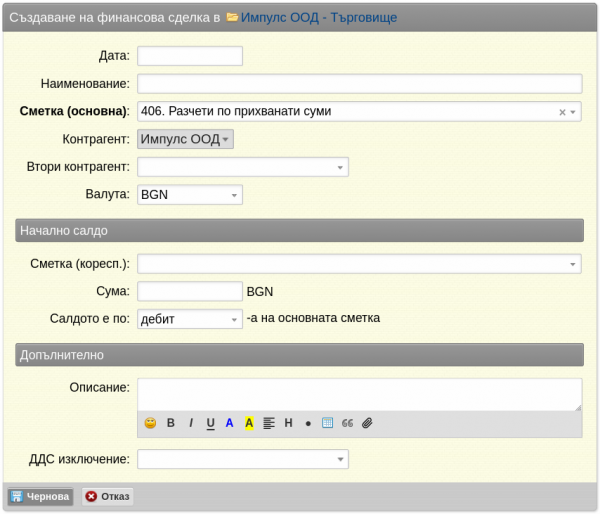Screen dimensions: 600x514
Task: Choose a currency from the Валута dropdown
Action: coord(190,194)
